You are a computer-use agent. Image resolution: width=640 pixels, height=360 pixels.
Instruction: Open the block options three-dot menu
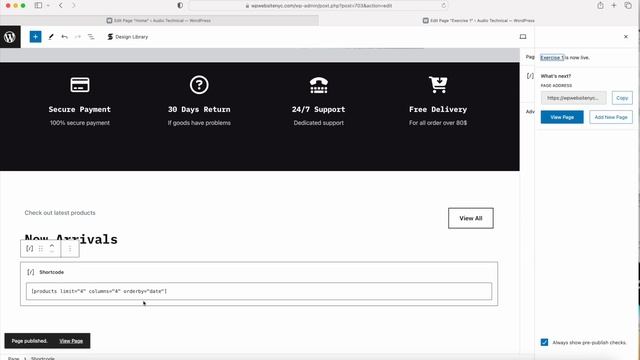tap(70, 249)
